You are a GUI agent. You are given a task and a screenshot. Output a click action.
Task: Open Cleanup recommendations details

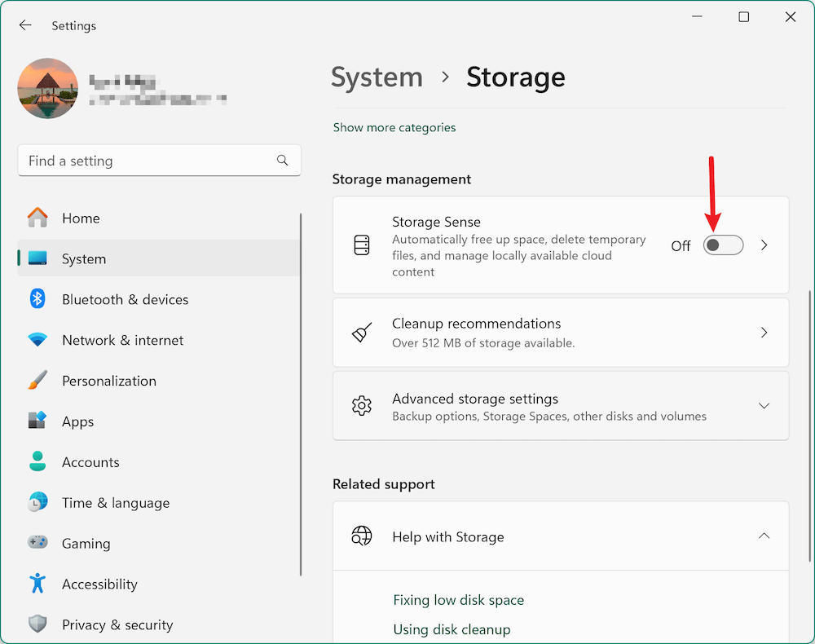(x=764, y=332)
